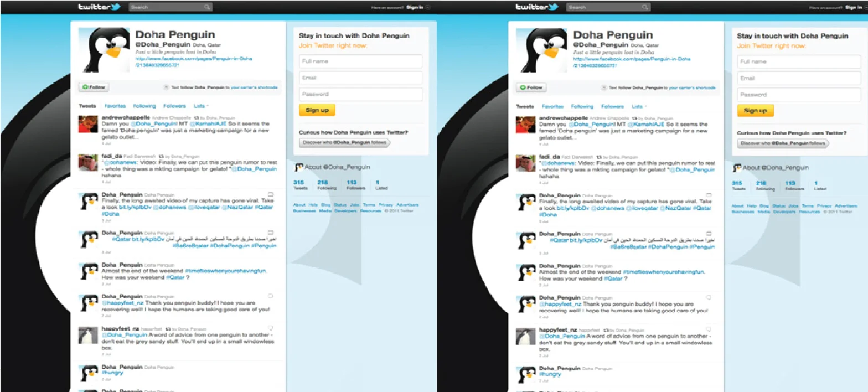Open the #hungry hashtag in the left page
868x392 pixels.
tap(111, 374)
